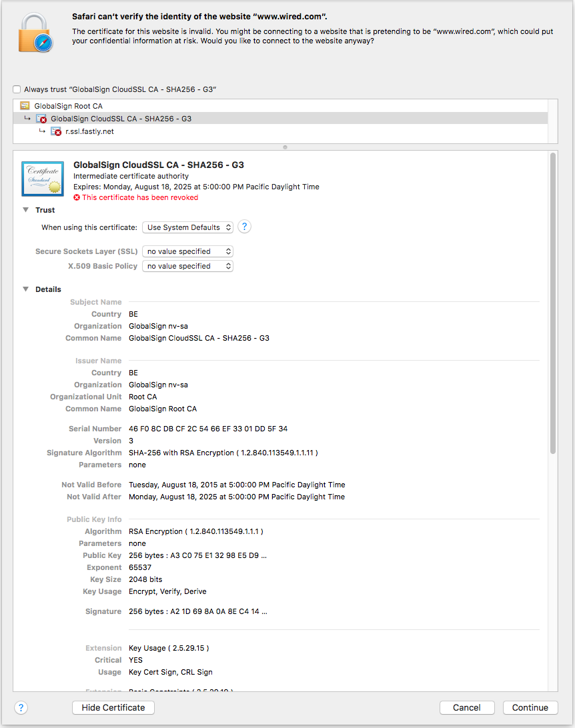The height and width of the screenshot is (728, 575).
Task: Collapse the Trust section triangle
Action: coord(25,210)
